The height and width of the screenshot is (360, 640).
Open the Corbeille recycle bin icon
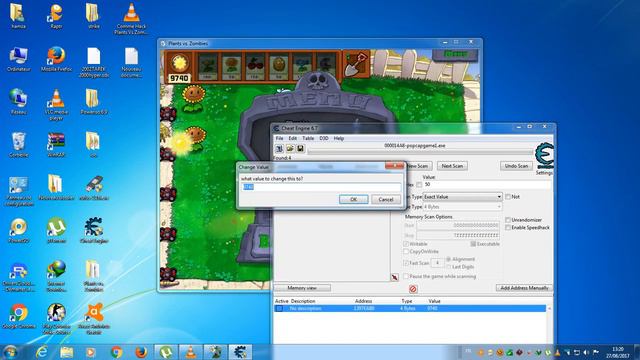pos(18,144)
